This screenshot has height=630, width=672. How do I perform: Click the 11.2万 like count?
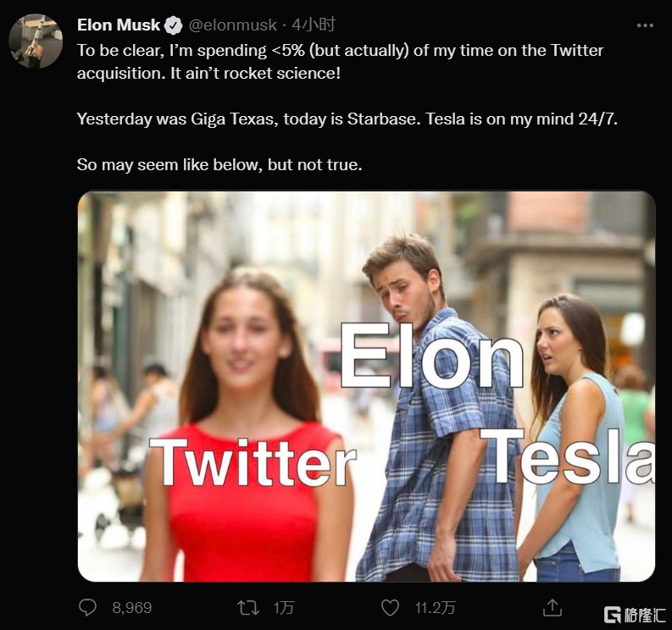pos(436,608)
